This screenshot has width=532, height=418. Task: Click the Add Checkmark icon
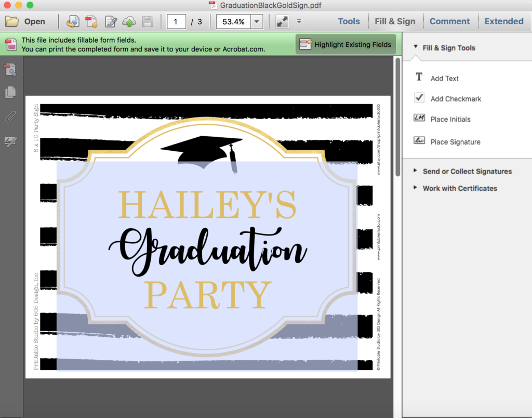pyautogui.click(x=419, y=98)
